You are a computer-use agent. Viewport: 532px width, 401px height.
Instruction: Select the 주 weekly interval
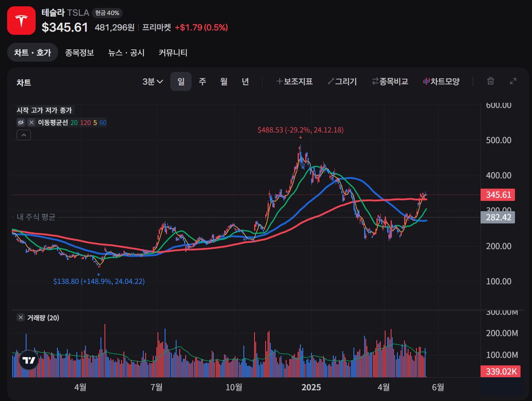(x=202, y=81)
